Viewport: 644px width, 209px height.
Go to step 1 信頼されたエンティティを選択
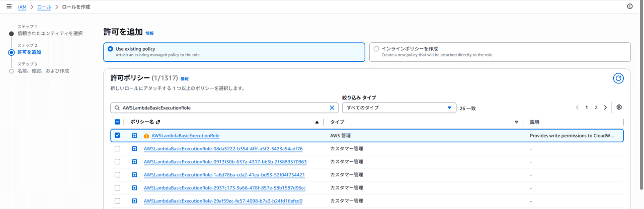(50, 33)
